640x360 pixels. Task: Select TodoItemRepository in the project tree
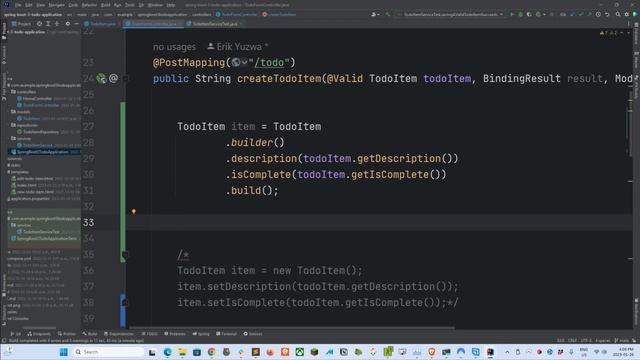tap(40, 132)
